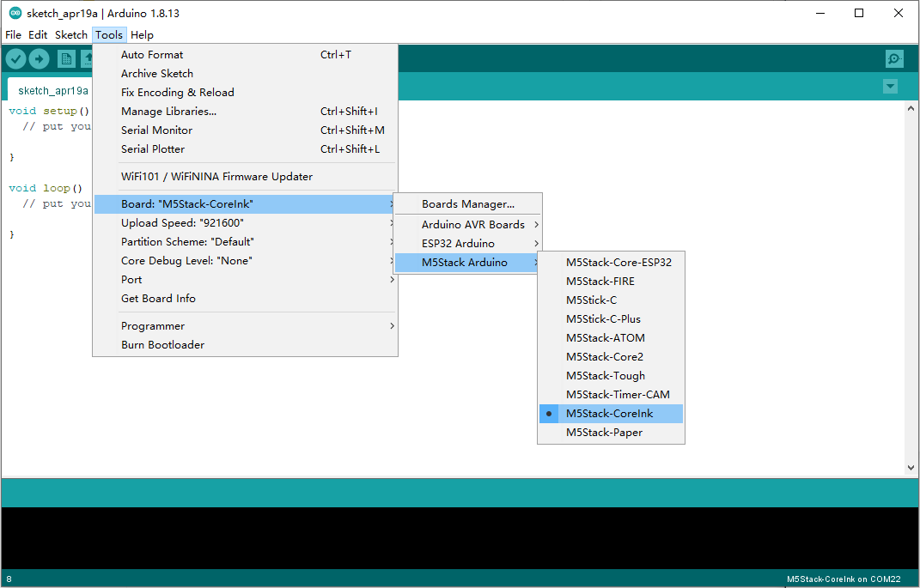The image size is (920, 588).
Task: Launch Serial Plotter menu entry
Action: tap(246, 149)
